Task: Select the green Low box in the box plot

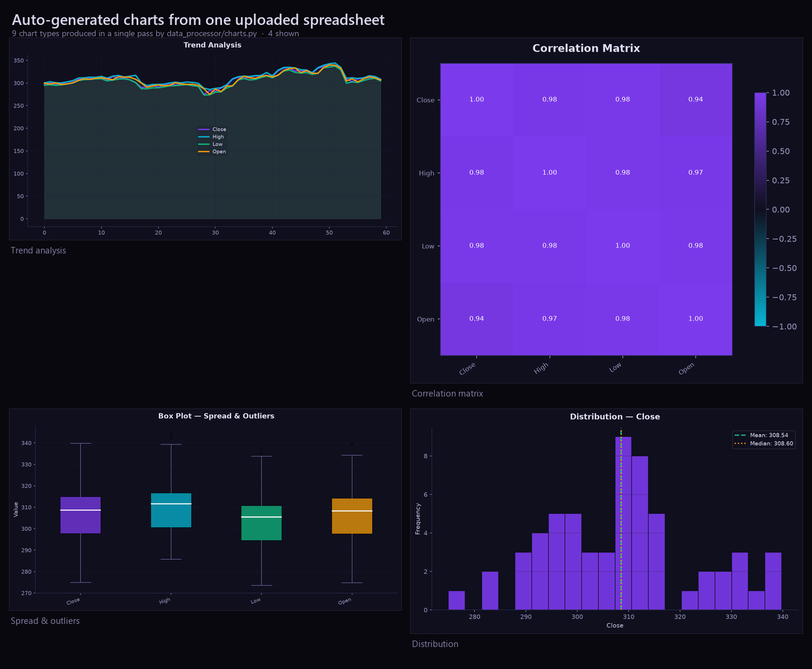Action: [262, 523]
